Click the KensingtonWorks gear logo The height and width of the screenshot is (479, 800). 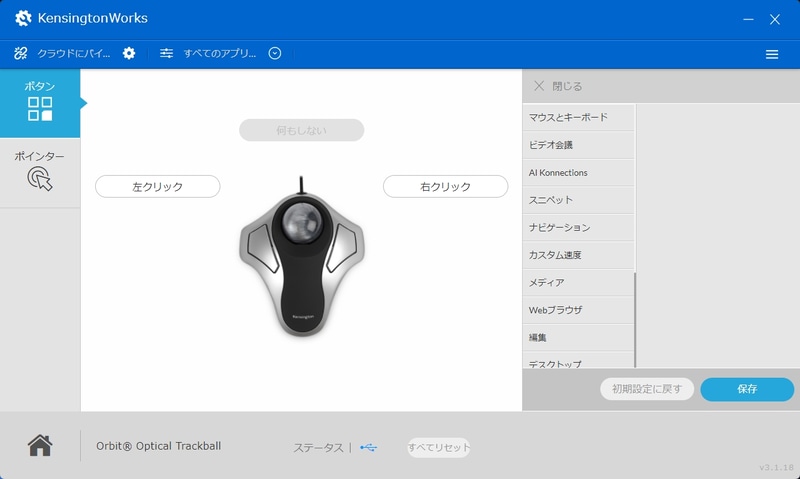click(23, 18)
